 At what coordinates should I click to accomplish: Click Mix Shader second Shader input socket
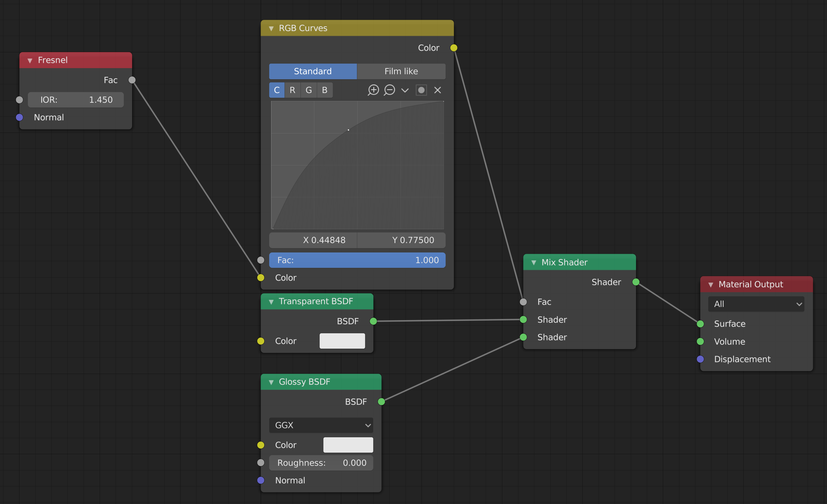[523, 337]
